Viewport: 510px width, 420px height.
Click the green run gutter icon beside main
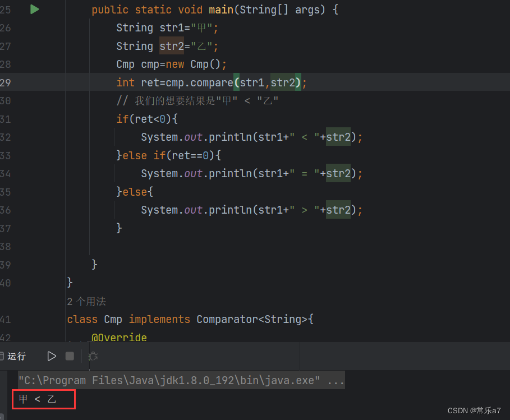tap(34, 10)
